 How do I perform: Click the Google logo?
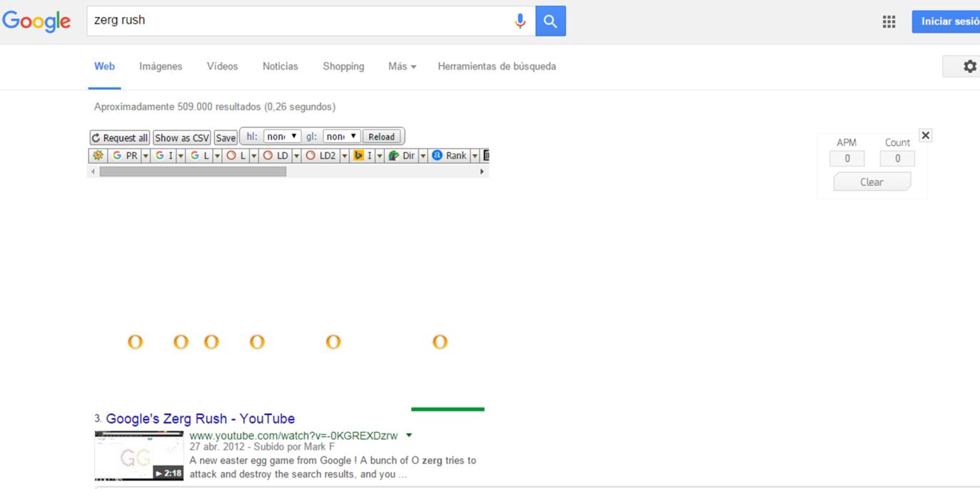(x=36, y=21)
